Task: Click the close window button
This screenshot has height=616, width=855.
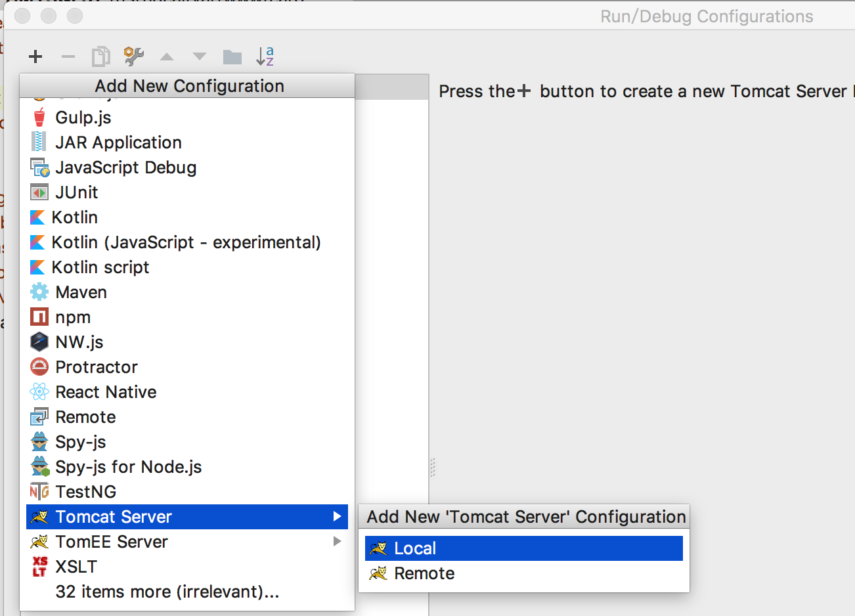Action: [x=22, y=16]
